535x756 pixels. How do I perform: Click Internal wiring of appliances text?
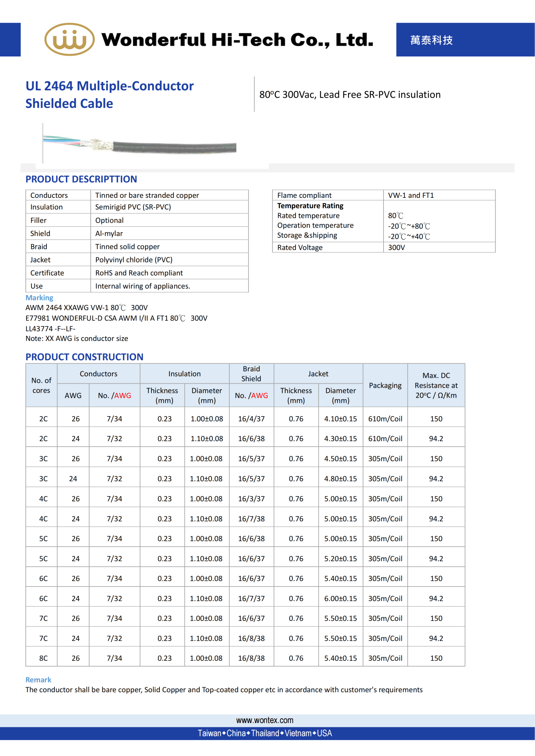(x=143, y=286)
